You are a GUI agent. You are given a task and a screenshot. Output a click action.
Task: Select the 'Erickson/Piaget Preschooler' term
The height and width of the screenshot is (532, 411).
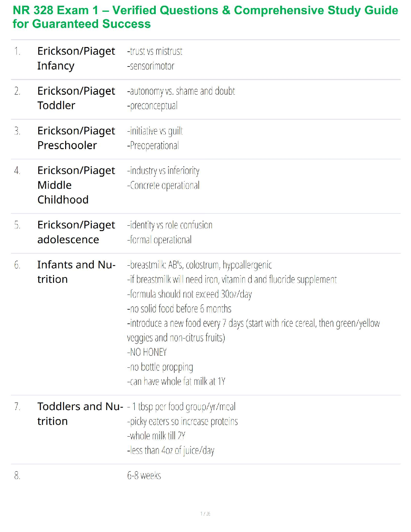pos(76,138)
